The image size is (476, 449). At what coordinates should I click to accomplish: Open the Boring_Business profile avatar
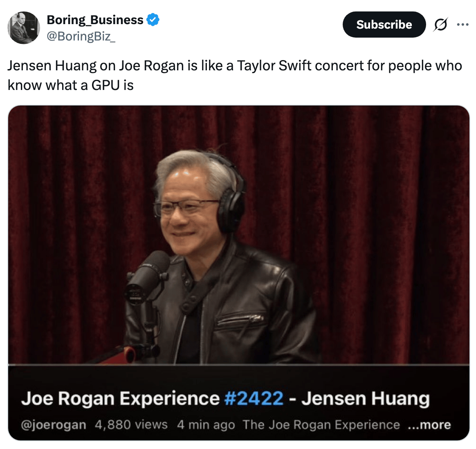[24, 28]
